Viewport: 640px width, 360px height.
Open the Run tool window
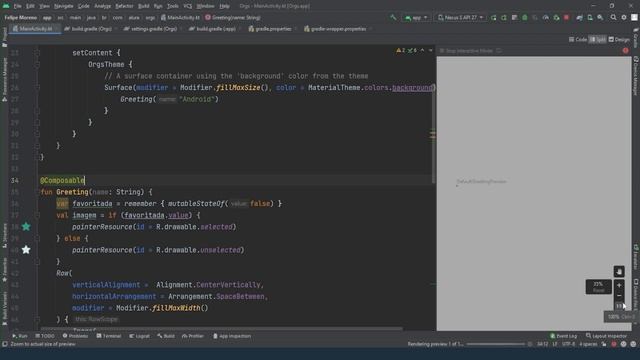point(20,336)
